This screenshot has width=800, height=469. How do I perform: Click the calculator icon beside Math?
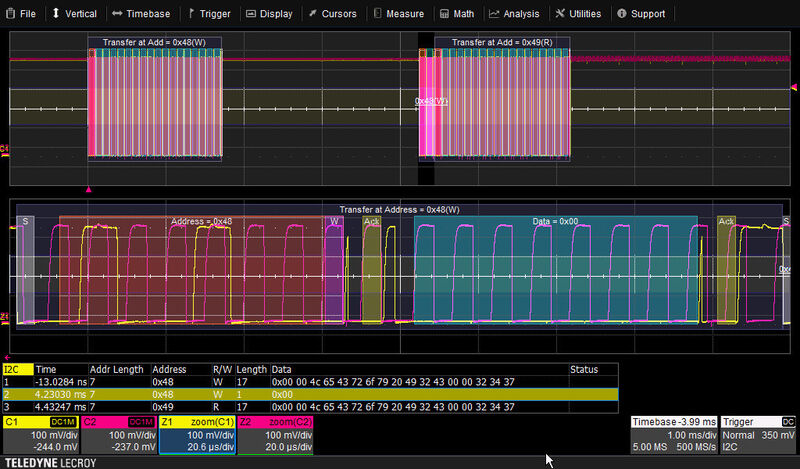[x=444, y=14]
